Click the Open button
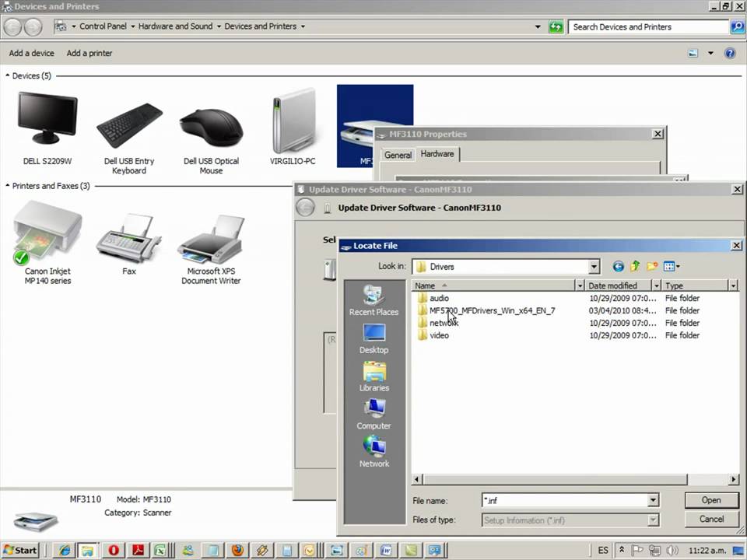The height and width of the screenshot is (560, 747). (711, 500)
